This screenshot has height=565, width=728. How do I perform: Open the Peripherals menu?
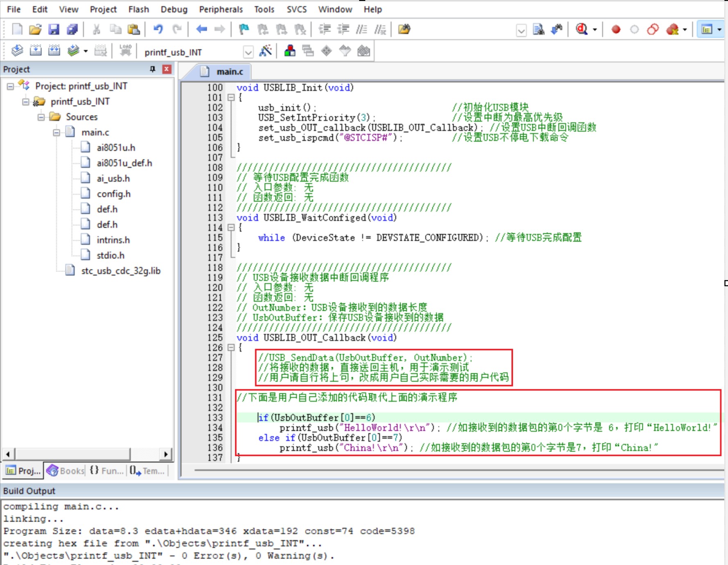pos(221,9)
